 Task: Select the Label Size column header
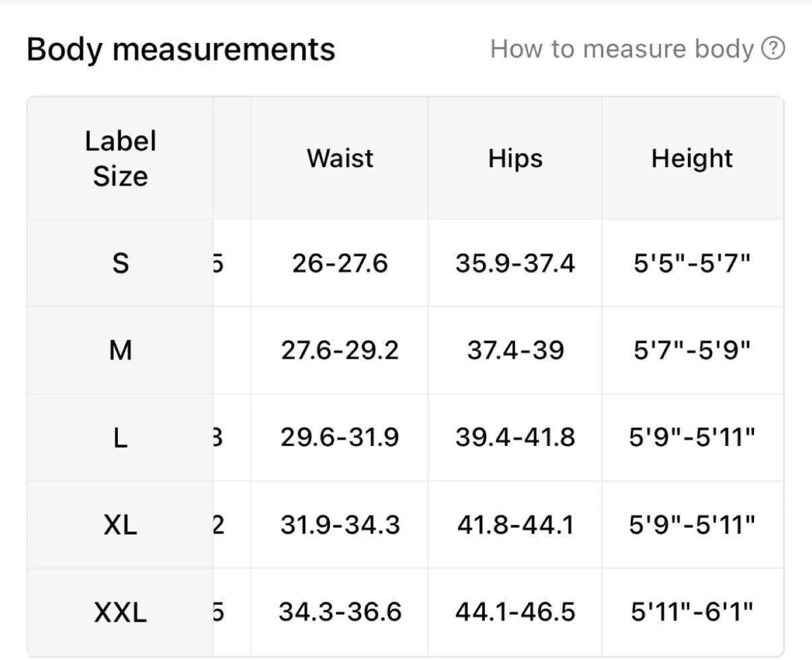120,158
